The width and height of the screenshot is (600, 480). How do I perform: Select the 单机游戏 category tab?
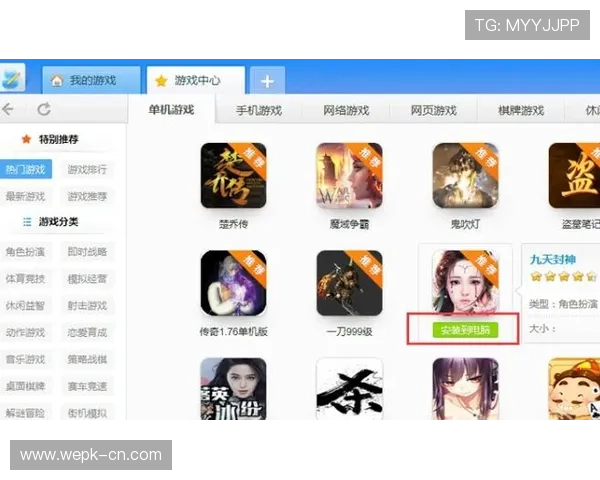[x=171, y=110]
